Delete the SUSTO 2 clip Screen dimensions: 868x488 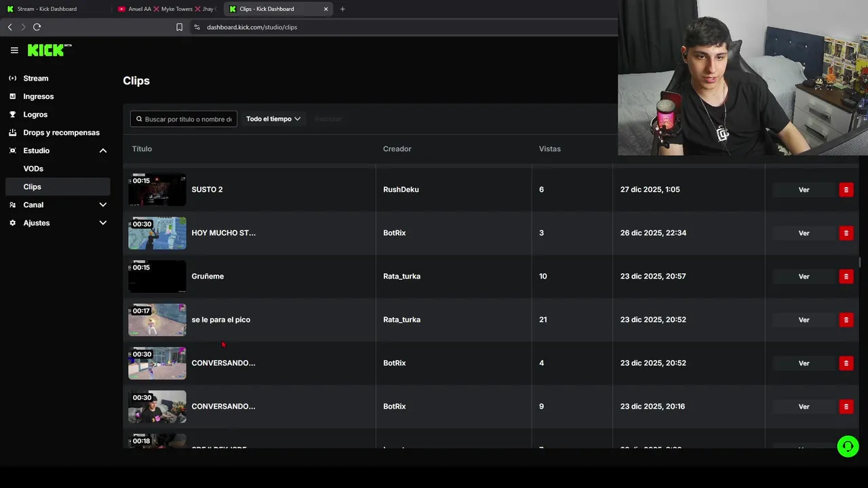(x=846, y=190)
